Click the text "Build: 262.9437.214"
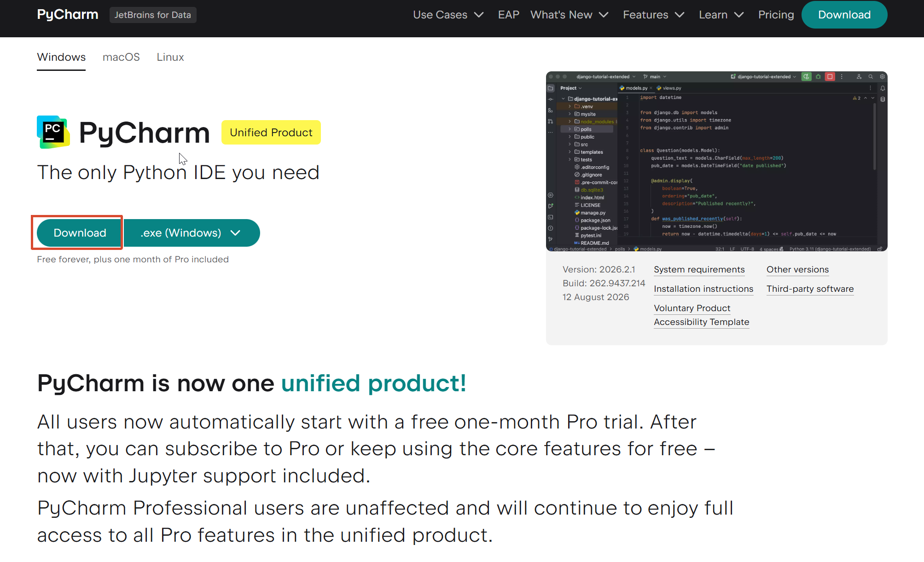Image resolution: width=924 pixels, height=562 pixels. [x=604, y=284]
